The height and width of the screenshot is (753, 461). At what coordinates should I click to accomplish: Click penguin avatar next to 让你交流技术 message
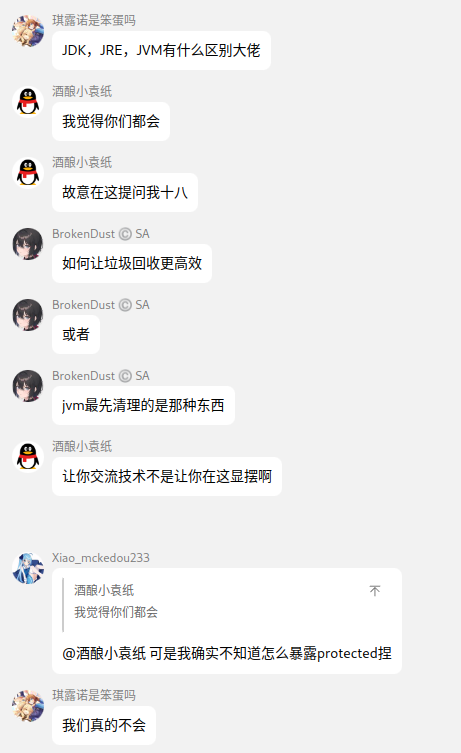[x=28, y=457]
